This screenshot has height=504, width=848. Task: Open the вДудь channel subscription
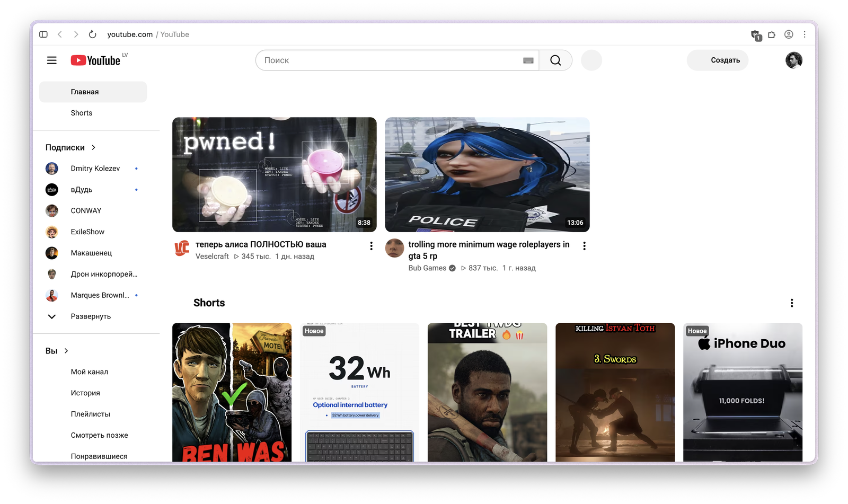(93, 190)
